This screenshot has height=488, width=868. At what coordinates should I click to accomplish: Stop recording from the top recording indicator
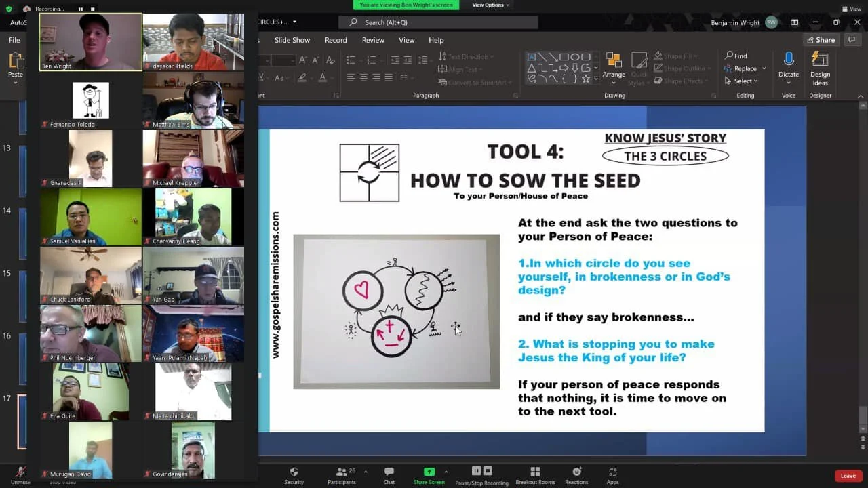click(x=92, y=9)
